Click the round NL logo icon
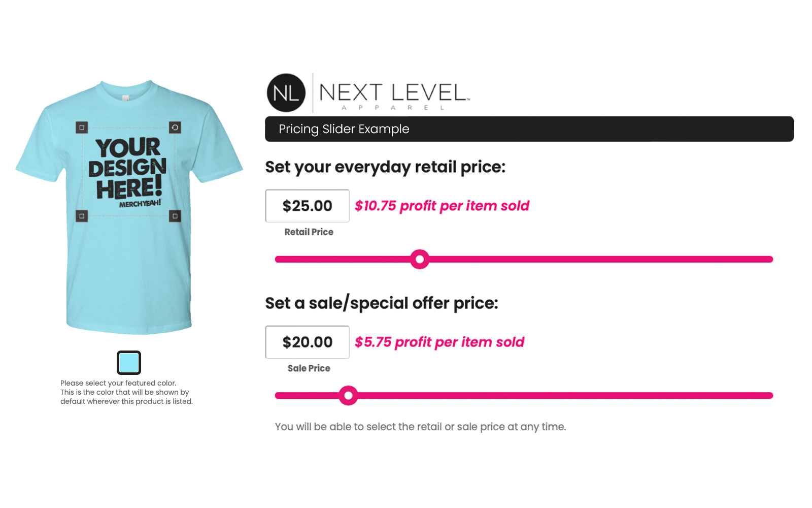Screen dimensions: 812x508 click(286, 93)
